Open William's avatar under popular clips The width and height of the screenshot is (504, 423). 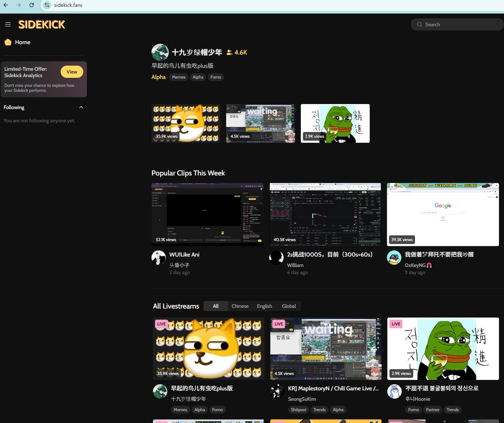tap(276, 258)
